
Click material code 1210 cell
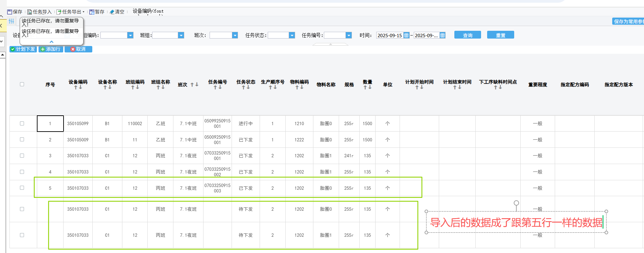pyautogui.click(x=299, y=123)
